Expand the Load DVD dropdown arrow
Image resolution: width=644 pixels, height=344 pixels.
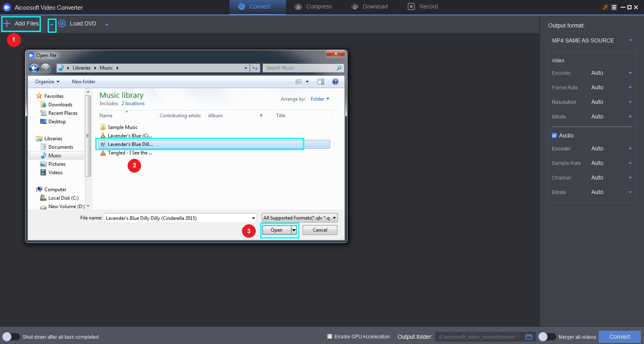(107, 25)
